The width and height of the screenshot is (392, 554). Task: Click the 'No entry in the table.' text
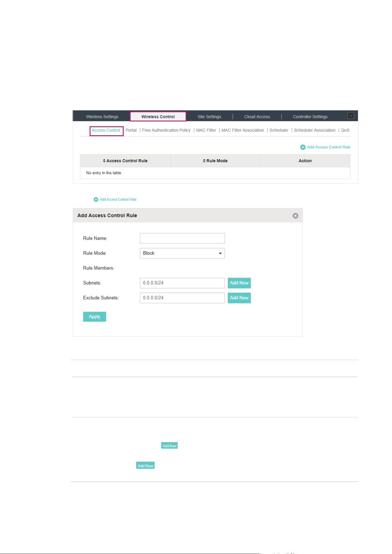pyautogui.click(x=104, y=173)
